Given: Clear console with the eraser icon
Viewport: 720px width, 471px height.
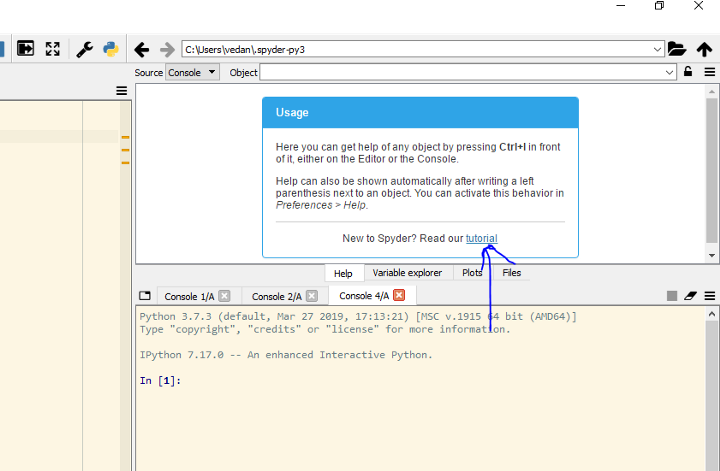Looking at the screenshot, I should [690, 296].
